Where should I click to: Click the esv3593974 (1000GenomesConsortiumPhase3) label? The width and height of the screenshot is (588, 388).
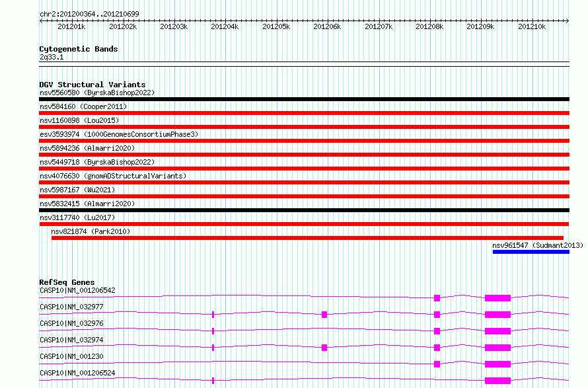(119, 134)
